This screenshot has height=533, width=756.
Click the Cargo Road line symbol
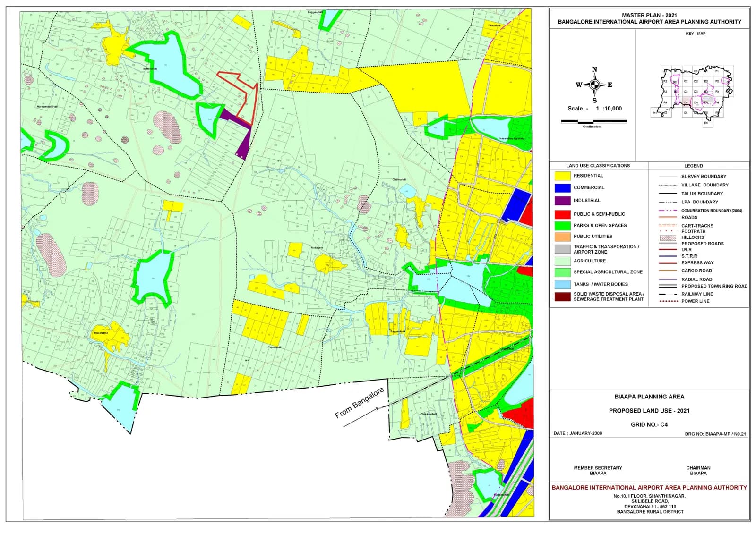[668, 271]
